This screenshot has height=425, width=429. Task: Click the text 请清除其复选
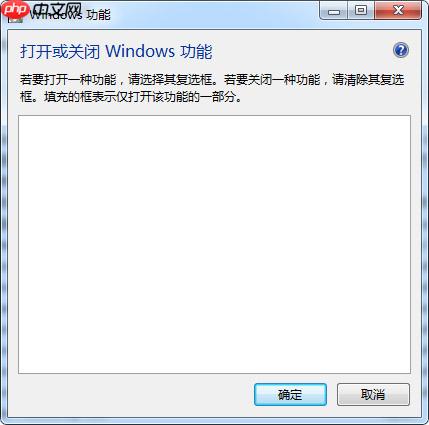click(368, 80)
